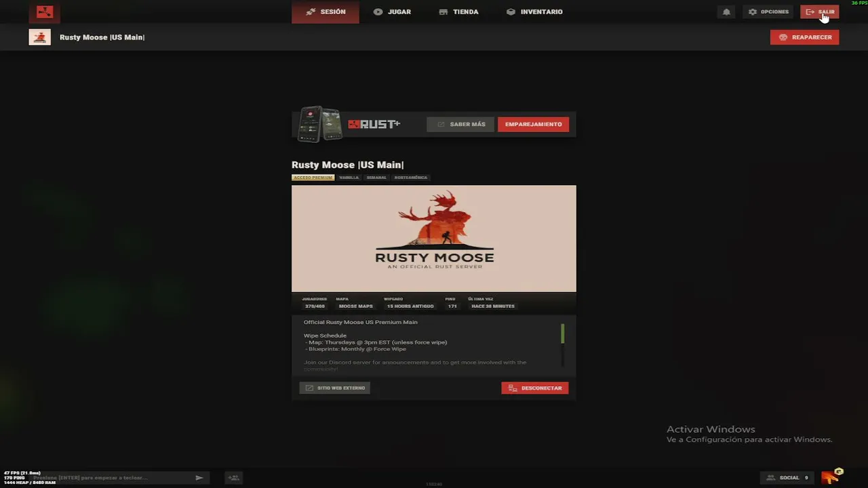This screenshot has height=488, width=868.
Task: Select the Semanal tag
Action: pyautogui.click(x=376, y=178)
